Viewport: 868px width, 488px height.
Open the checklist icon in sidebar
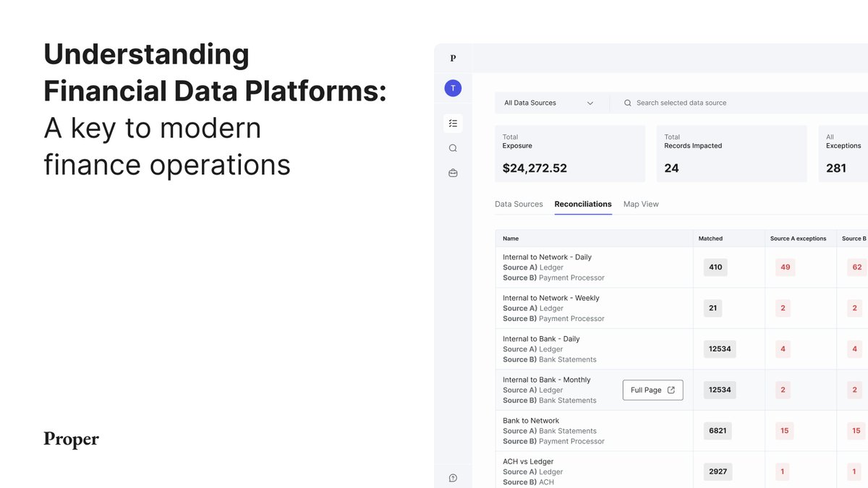click(x=453, y=124)
